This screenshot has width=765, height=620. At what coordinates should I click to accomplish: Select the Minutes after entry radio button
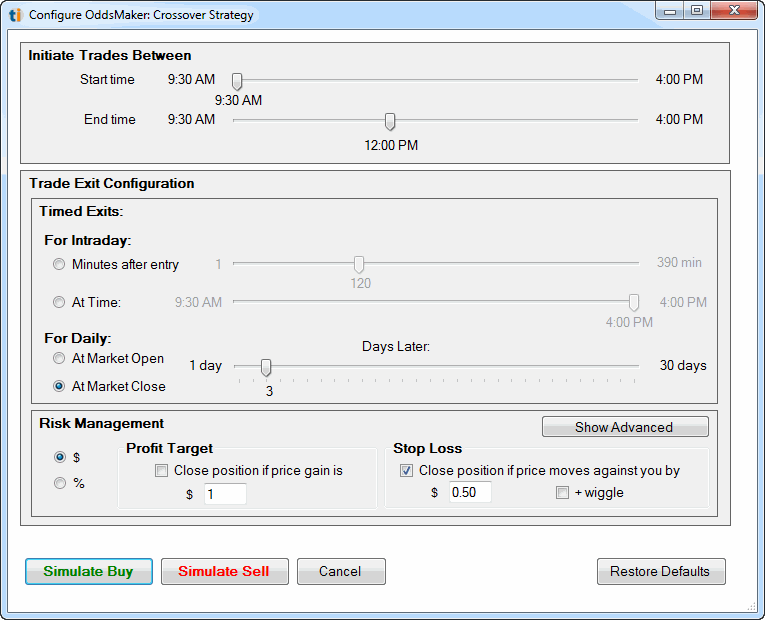pos(60,265)
